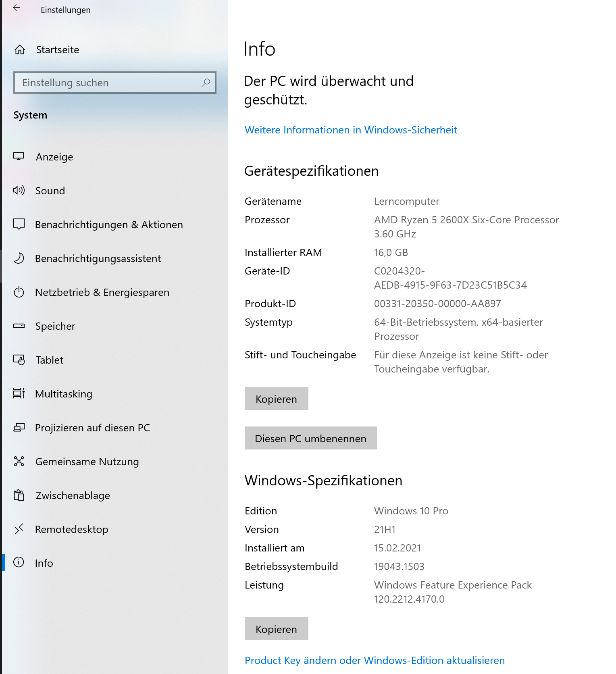Click the Remotedesktop icon

[x=19, y=529]
